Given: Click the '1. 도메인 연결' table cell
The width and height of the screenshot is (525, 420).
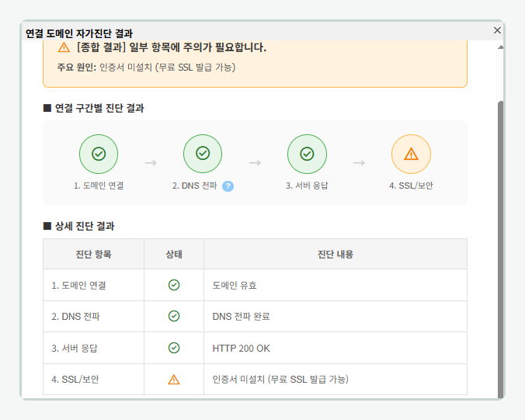Looking at the screenshot, I should coord(93,285).
